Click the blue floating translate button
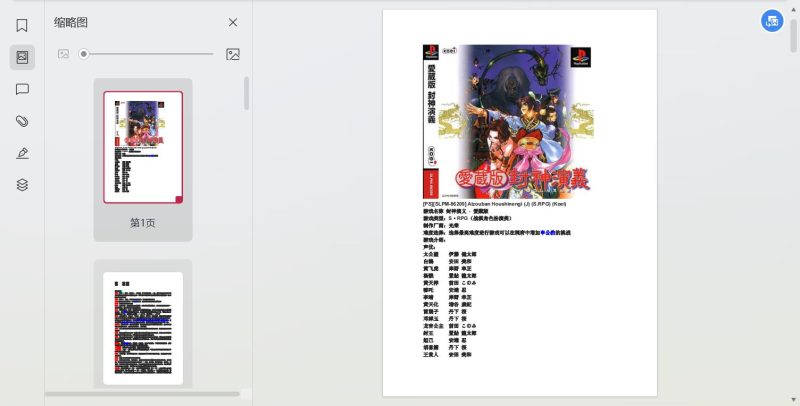Screen dimensions: 800x406 click(x=772, y=21)
